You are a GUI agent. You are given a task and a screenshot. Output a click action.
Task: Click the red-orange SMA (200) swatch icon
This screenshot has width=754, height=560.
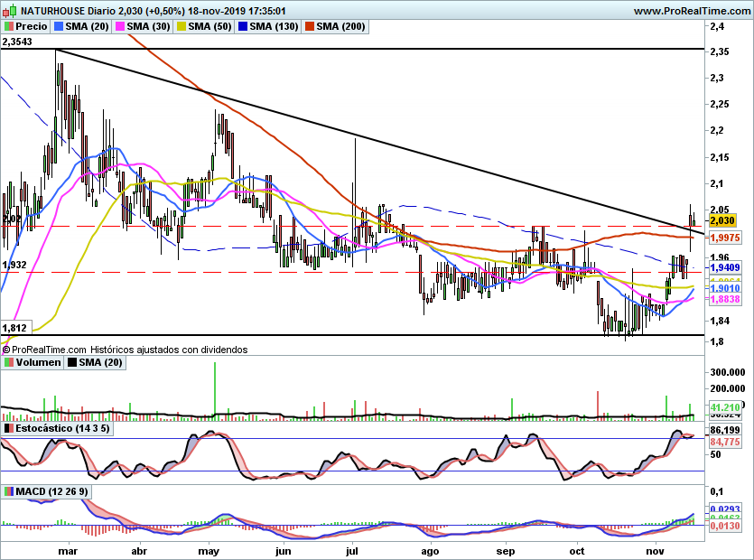(x=308, y=26)
